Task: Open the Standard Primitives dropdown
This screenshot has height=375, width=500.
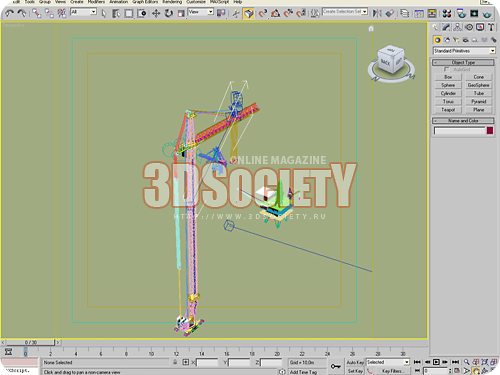Action: point(464,51)
